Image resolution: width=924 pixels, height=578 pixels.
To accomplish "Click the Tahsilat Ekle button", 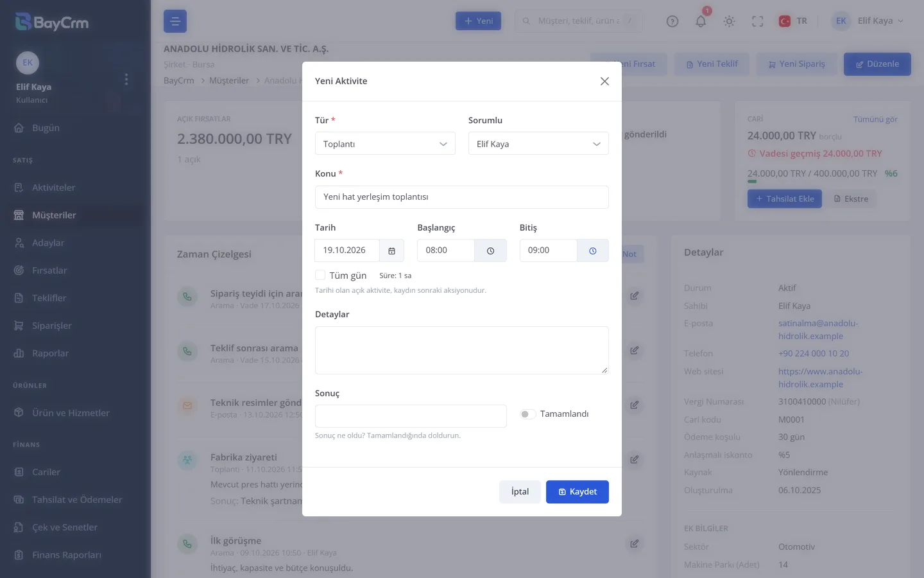I will point(785,199).
